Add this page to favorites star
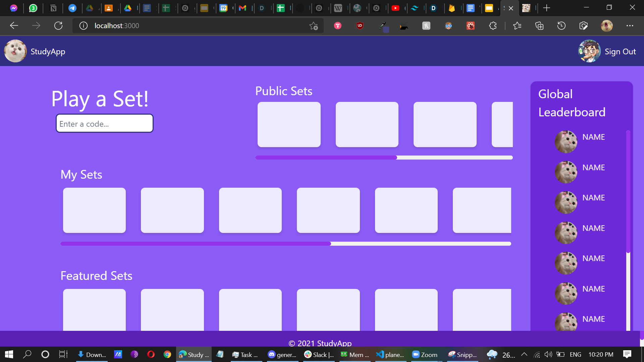This screenshot has height=362, width=644. [314, 26]
